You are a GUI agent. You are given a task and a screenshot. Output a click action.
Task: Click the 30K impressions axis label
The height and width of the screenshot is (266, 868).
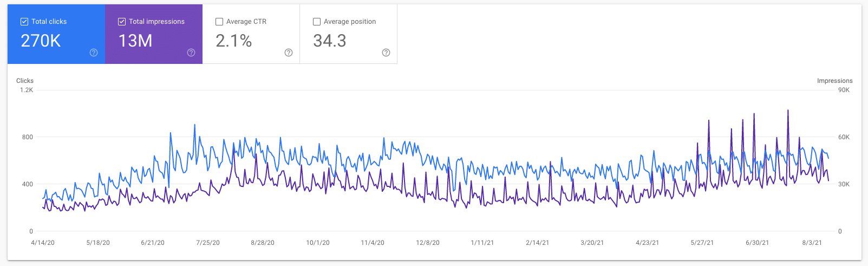(x=844, y=184)
